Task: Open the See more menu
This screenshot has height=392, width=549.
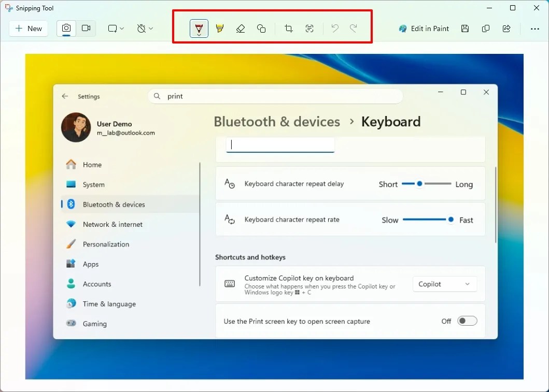Action: 534,28
